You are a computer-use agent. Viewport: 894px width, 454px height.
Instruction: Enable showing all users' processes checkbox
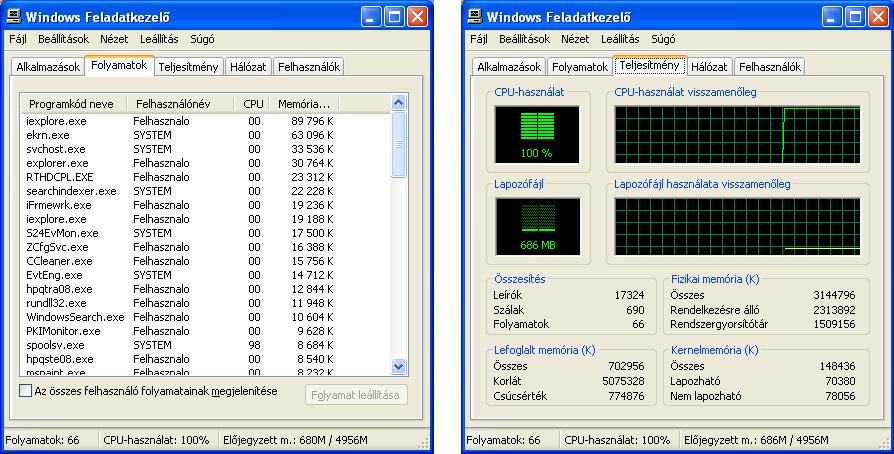(26, 391)
